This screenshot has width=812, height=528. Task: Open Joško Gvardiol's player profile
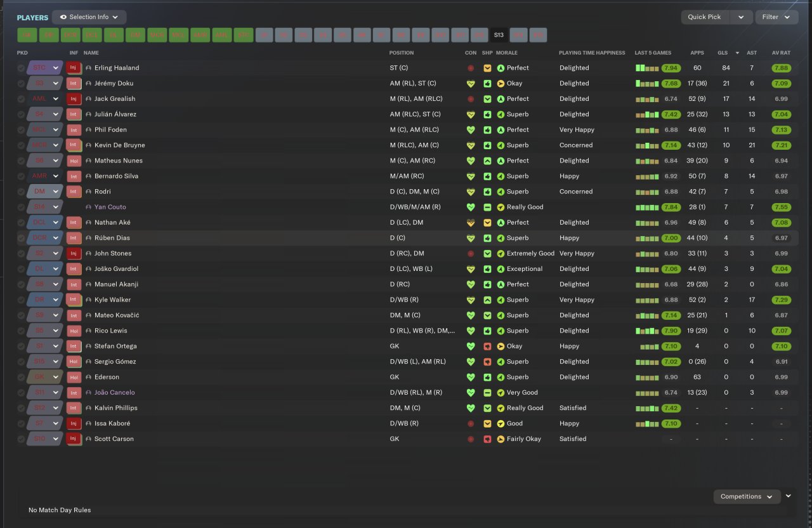tap(115, 269)
